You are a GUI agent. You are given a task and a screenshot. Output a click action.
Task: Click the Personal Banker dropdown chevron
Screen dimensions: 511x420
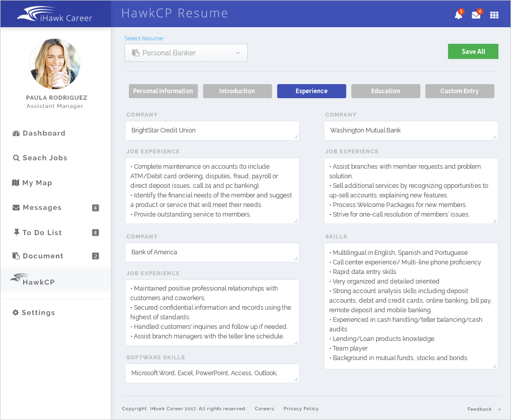click(x=238, y=53)
